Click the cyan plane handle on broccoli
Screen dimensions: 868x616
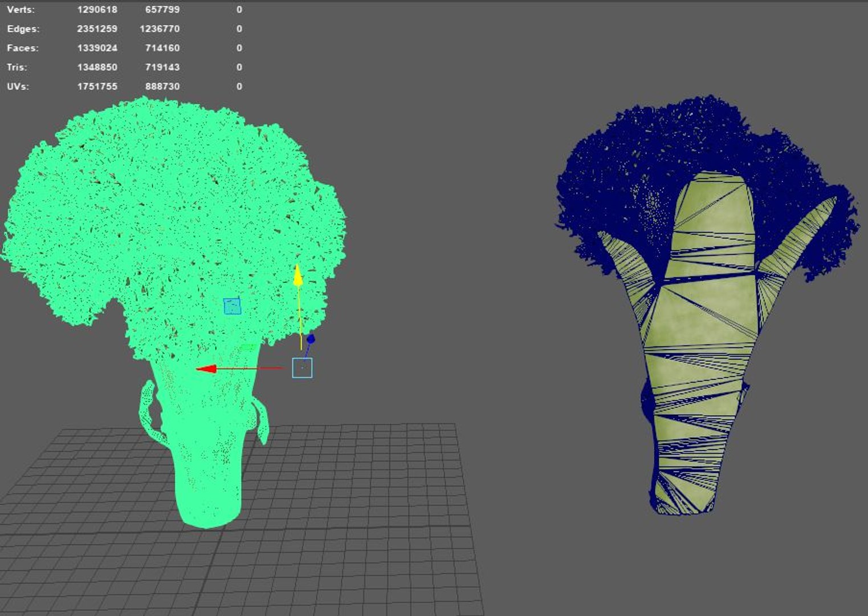[x=232, y=306]
